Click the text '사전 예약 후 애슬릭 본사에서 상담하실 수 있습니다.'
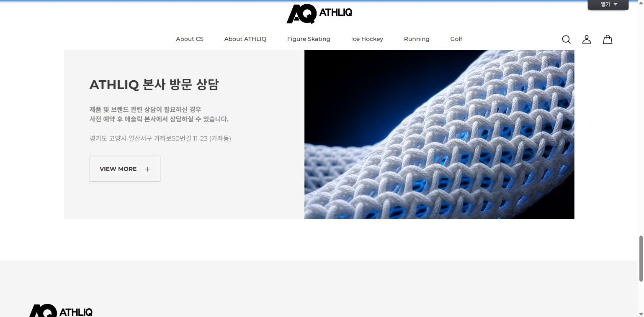 pos(159,119)
